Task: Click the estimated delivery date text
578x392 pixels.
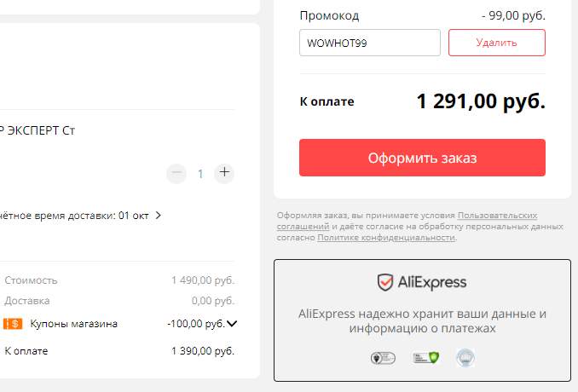Action: (74, 216)
